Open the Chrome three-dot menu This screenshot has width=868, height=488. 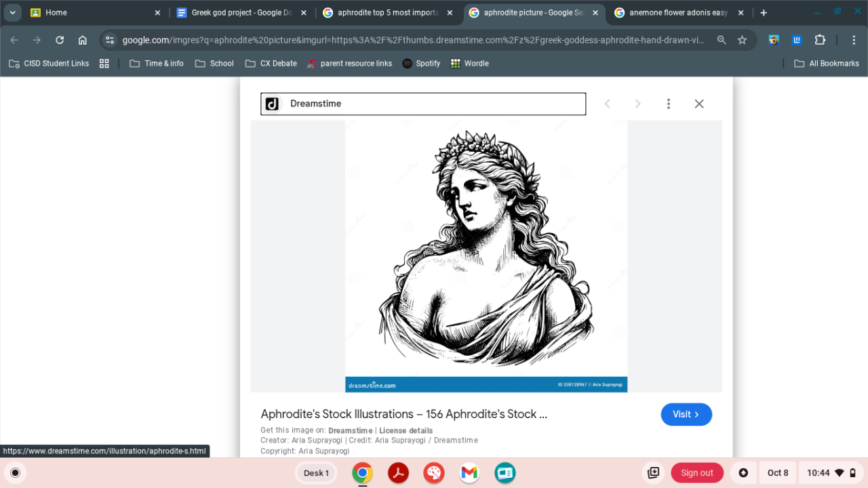854,40
